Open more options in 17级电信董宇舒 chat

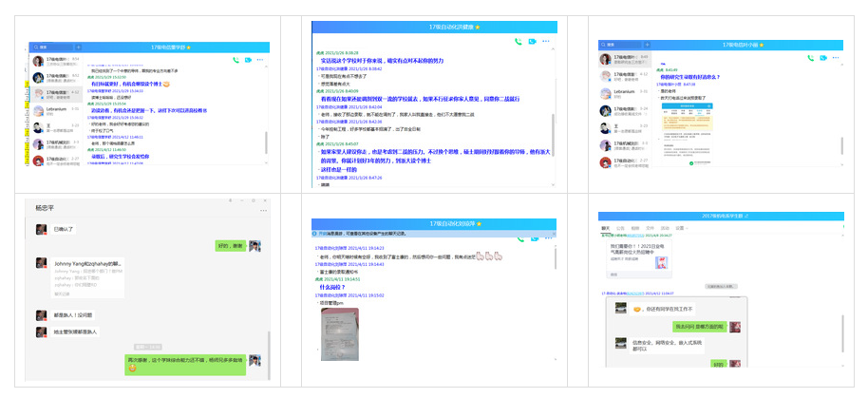[261, 60]
